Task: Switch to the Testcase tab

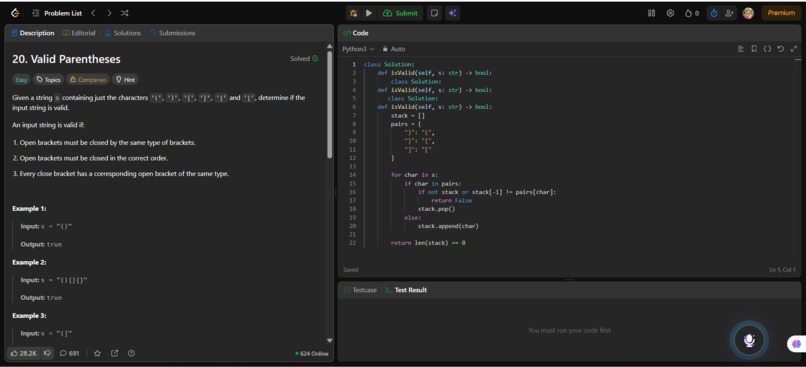Action: [360, 290]
